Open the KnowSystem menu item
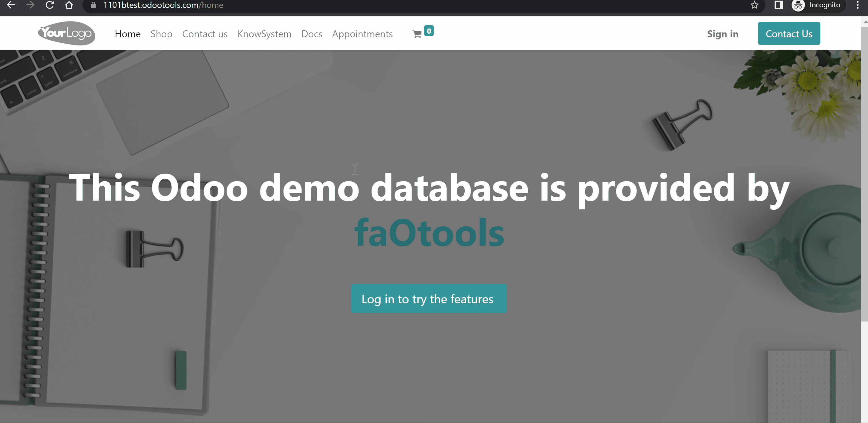 point(264,34)
